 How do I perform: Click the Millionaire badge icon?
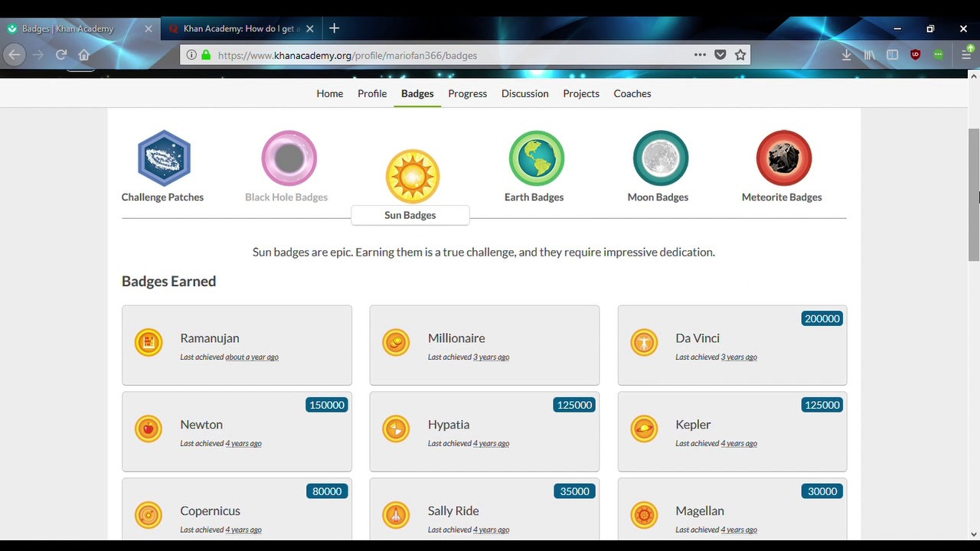(x=396, y=342)
